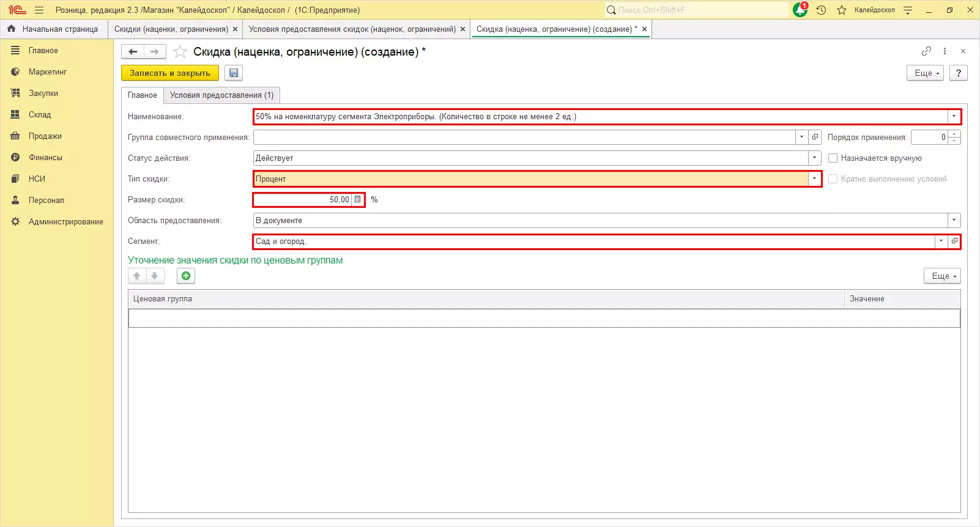
Task: Save the discount with the diskette icon
Action: [234, 73]
